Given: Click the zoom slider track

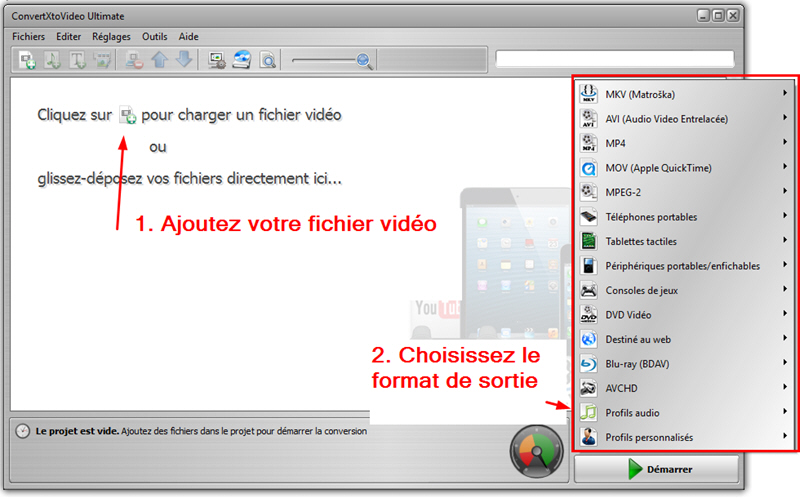Looking at the screenshot, I should click(324, 61).
